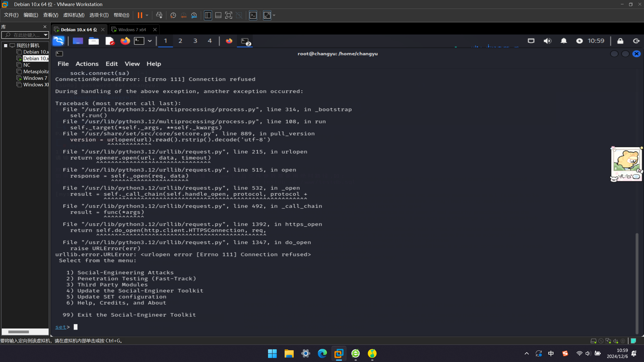The width and height of the screenshot is (644, 362).
Task: Toggle the VMware library sidebar view
Action: (208, 15)
